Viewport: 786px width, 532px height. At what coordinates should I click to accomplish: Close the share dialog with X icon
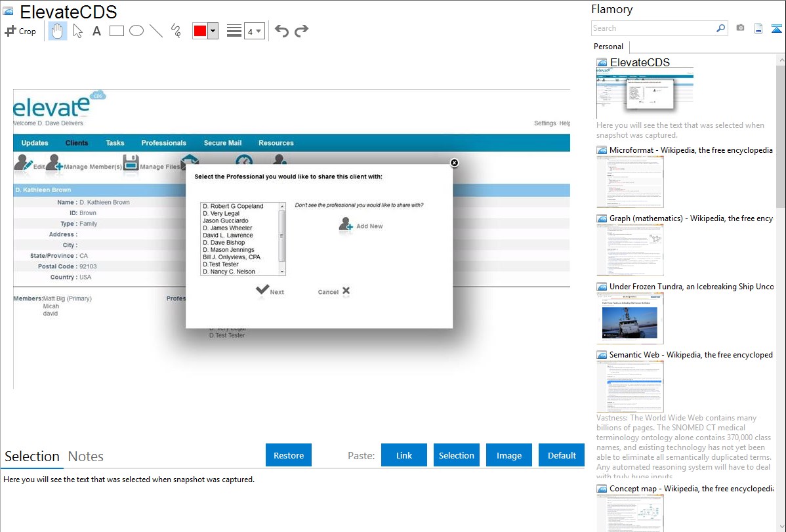[454, 163]
